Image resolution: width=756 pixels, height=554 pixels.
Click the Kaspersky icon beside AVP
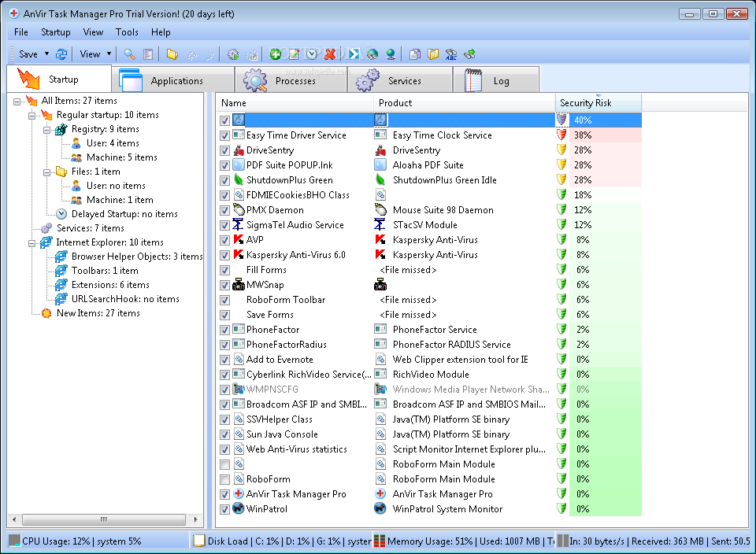pos(239,240)
